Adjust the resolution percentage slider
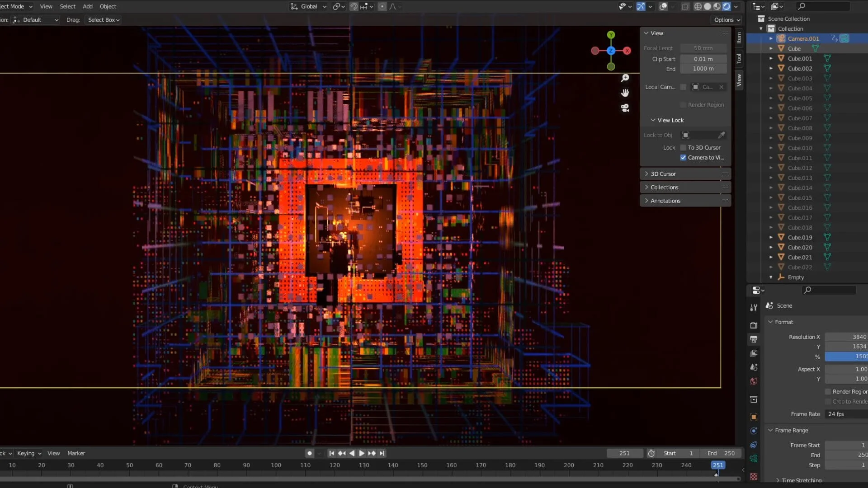The width and height of the screenshot is (868, 488). click(x=845, y=357)
